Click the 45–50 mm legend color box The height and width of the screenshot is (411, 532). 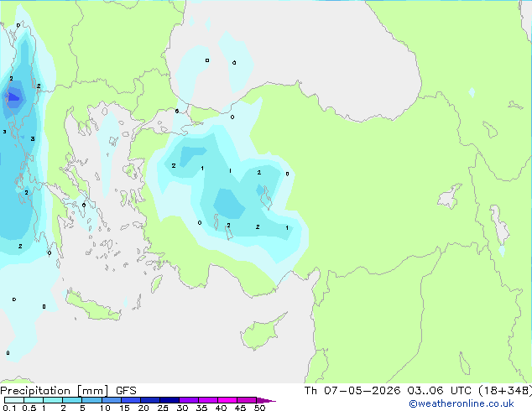[x=247, y=400]
